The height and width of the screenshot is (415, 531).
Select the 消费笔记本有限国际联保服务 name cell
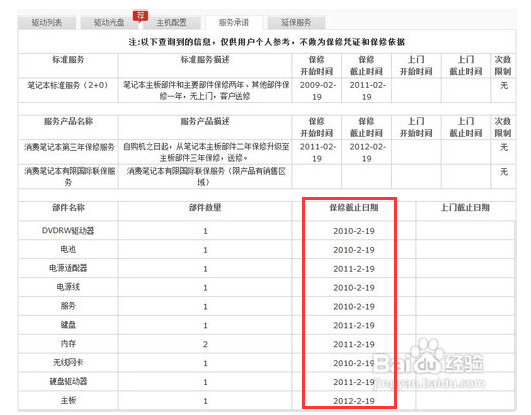click(x=69, y=177)
